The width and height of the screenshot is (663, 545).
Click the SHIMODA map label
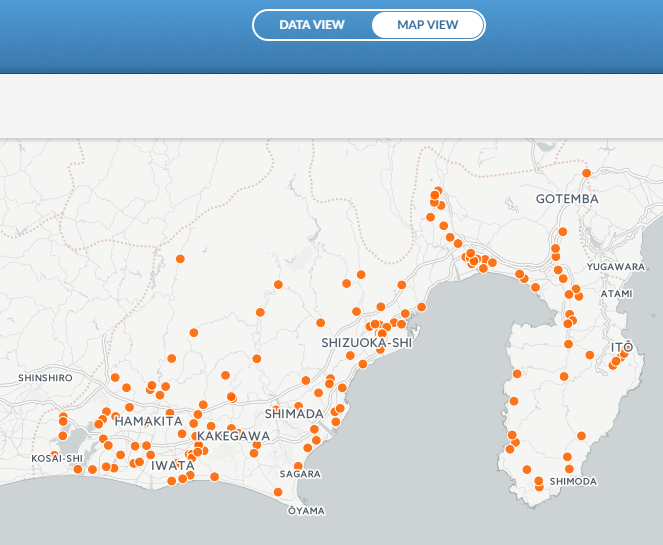coord(573,481)
